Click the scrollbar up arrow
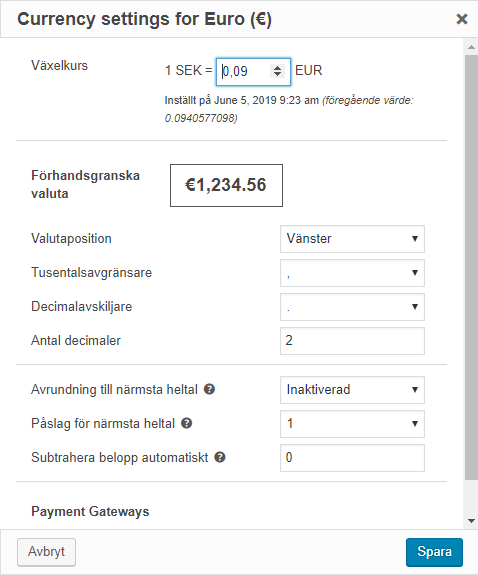This screenshot has width=478, height=575. click(471, 47)
